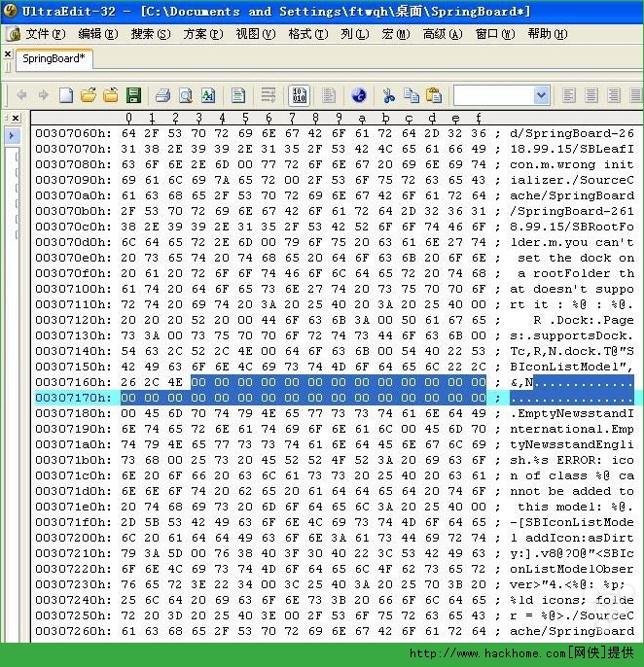Viewport: 644px width, 667px height.
Task: Click ASCII text 'Tc,R,N.dock.T@"S'
Action: click(572, 351)
